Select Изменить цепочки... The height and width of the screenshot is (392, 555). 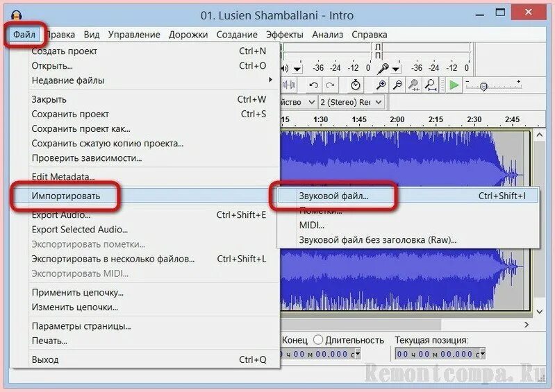(145, 307)
